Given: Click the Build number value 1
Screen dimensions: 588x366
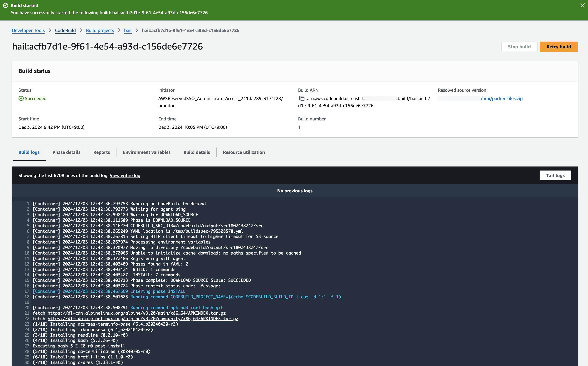Looking at the screenshot, I should point(299,127).
